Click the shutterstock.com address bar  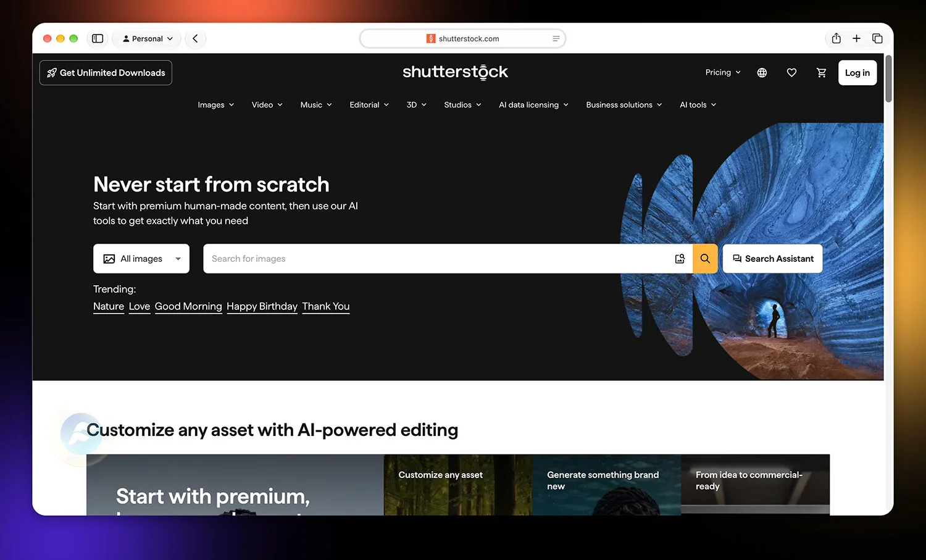point(462,38)
